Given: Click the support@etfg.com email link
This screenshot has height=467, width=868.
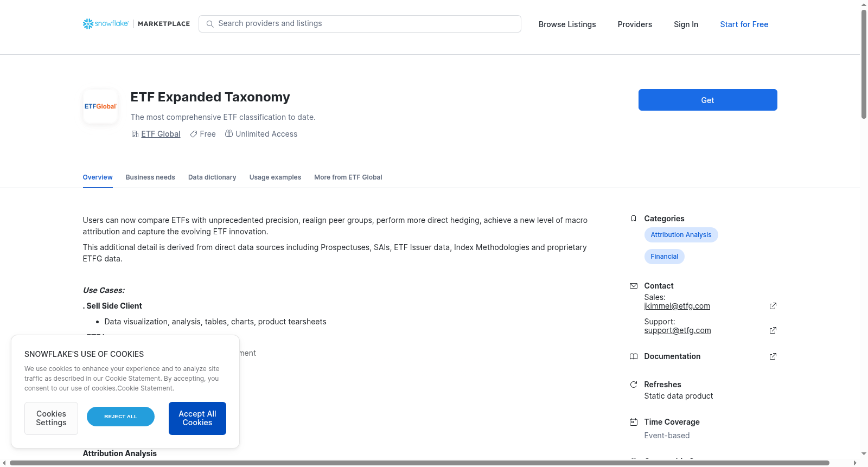Looking at the screenshot, I should [678, 330].
